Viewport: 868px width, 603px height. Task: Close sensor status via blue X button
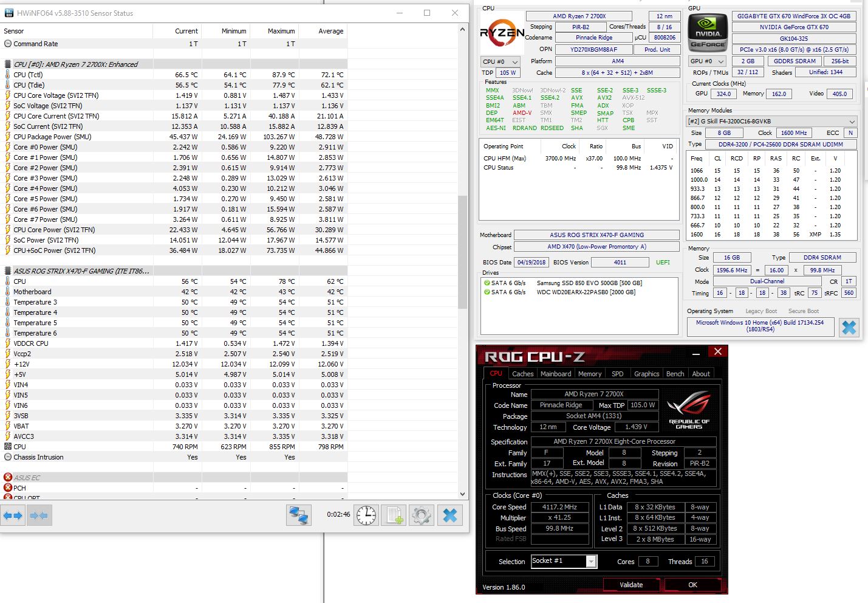(450, 515)
